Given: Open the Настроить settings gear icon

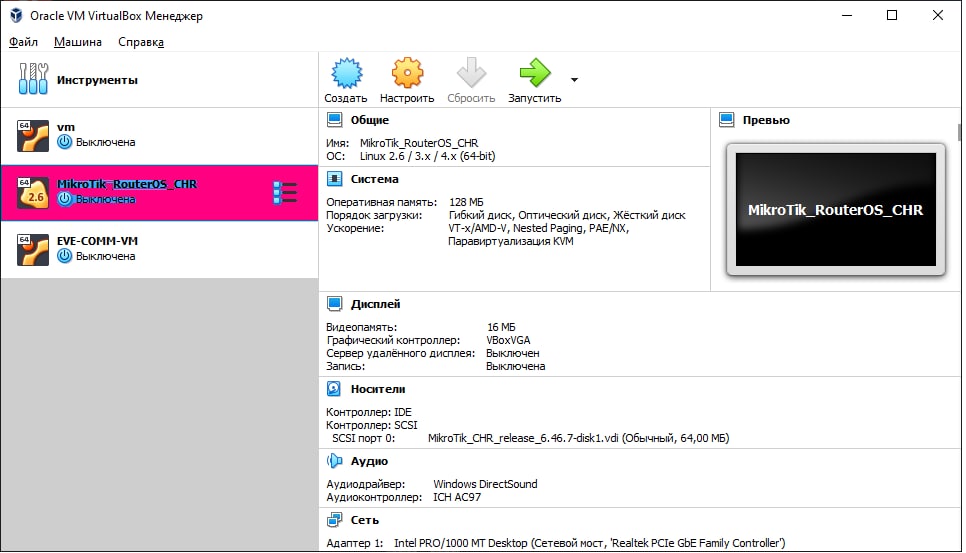Looking at the screenshot, I should [x=407, y=73].
